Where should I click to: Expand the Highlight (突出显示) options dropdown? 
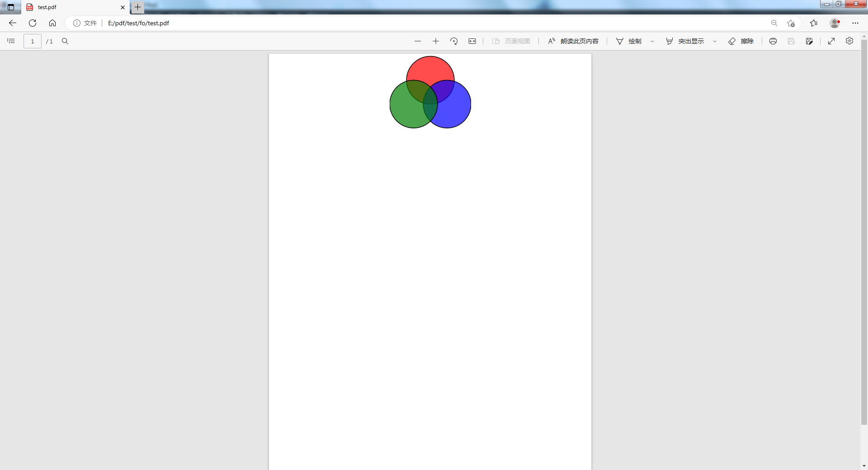point(714,41)
